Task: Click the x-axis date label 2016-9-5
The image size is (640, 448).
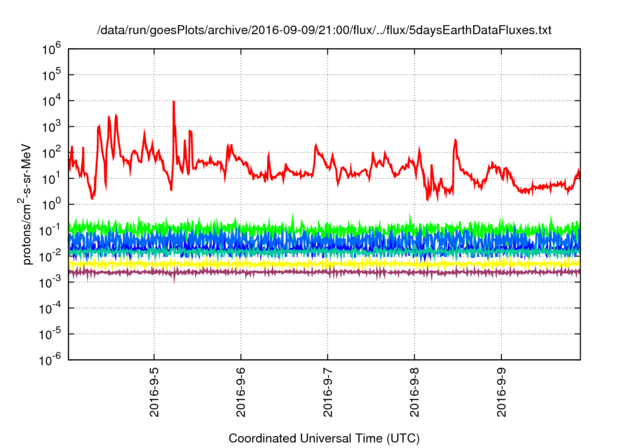Action: click(154, 393)
